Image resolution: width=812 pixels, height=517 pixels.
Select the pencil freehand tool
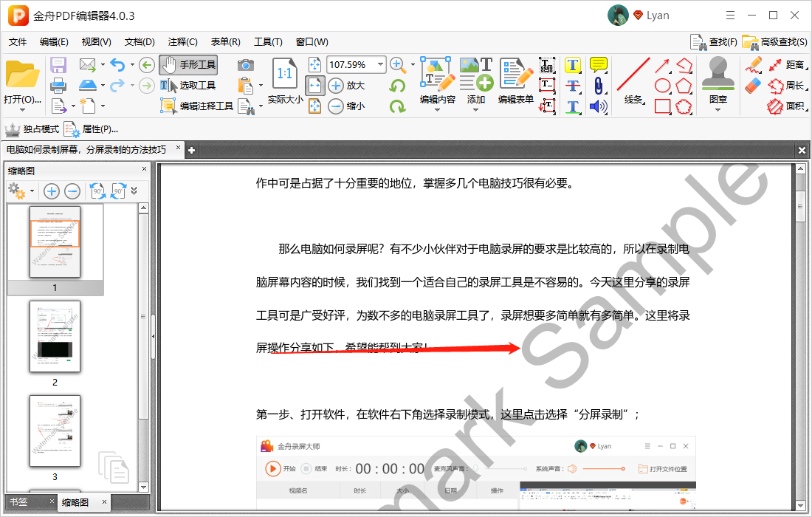pyautogui.click(x=754, y=65)
